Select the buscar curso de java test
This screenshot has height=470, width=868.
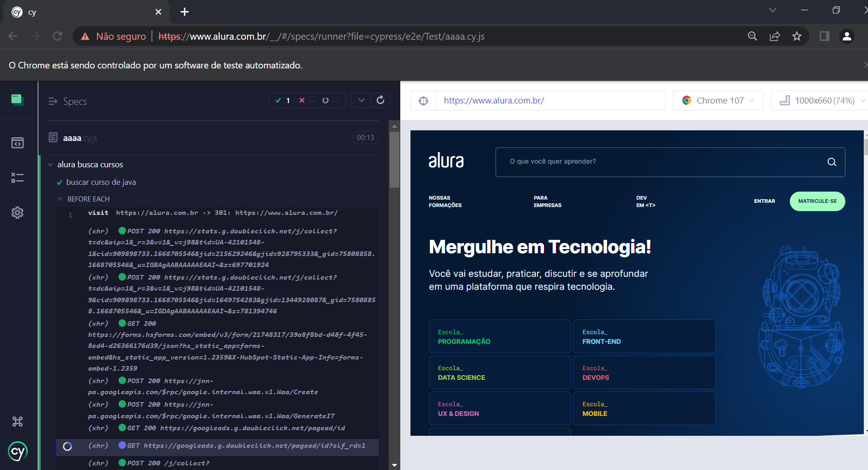(101, 182)
